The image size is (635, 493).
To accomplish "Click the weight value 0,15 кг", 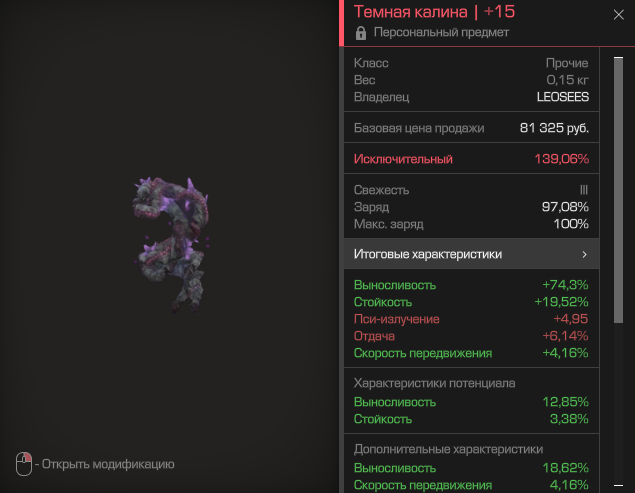I will (567, 80).
